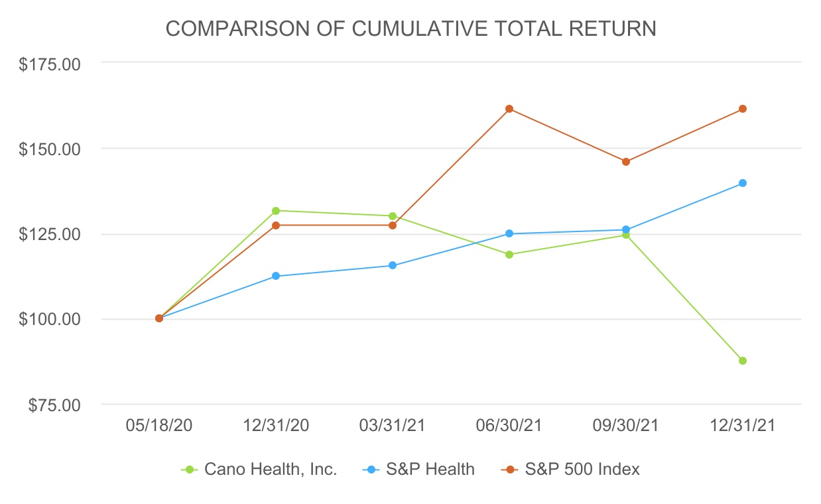Viewport: 821px width, 504px height.
Task: Click the green Cano Health legend marker
Action: click(x=190, y=470)
